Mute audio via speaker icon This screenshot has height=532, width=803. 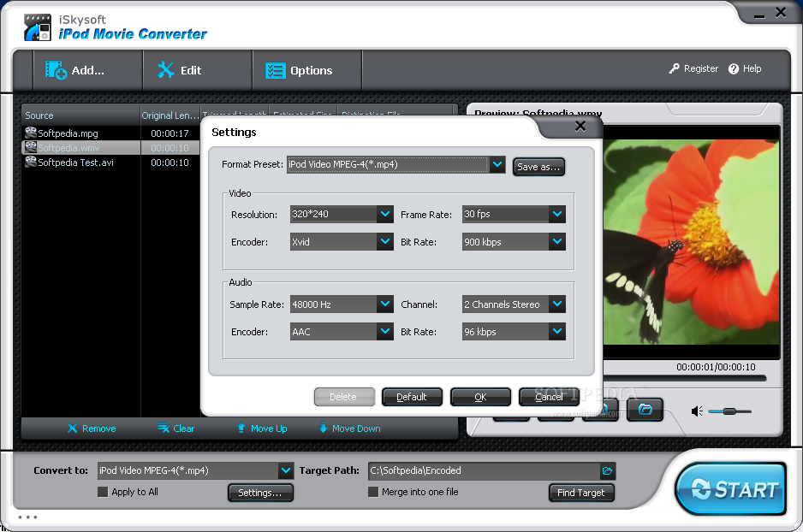coord(697,411)
